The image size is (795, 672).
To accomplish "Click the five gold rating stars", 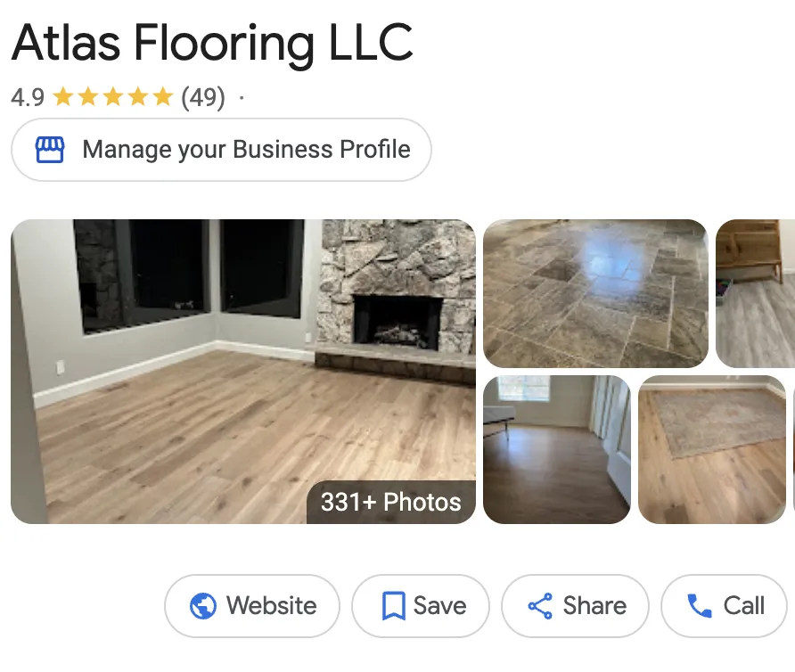I will pos(113,96).
